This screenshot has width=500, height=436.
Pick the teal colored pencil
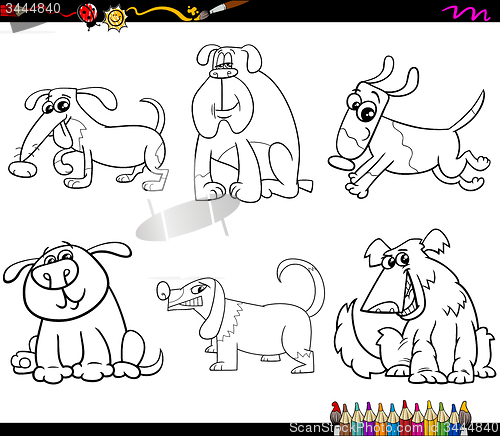tap(357, 418)
